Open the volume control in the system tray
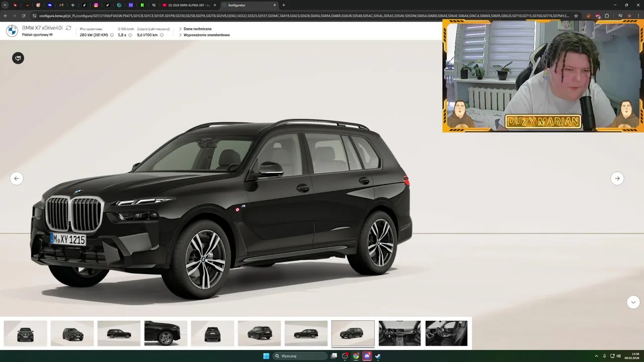Screen dimensions: 644x362 (618, 356)
